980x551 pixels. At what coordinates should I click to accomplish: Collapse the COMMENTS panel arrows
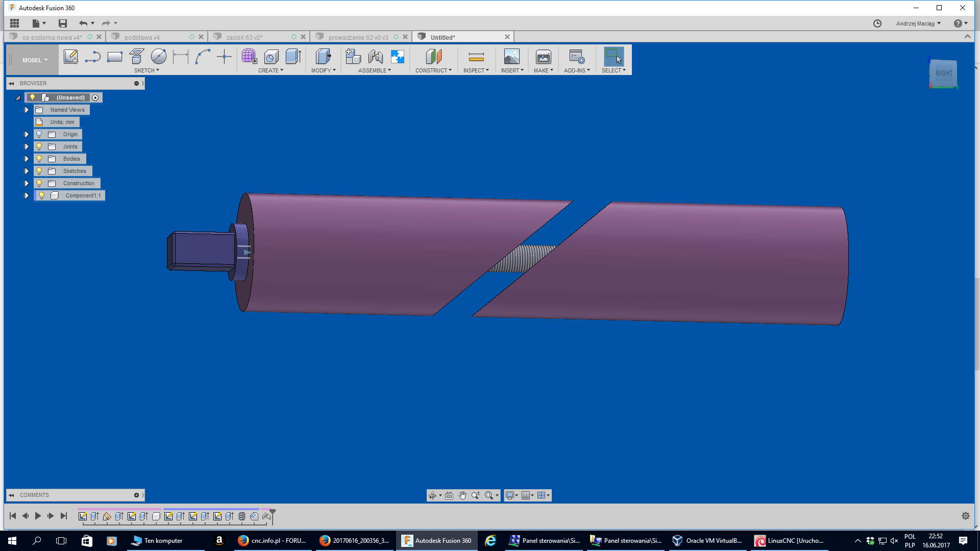[x=11, y=495]
